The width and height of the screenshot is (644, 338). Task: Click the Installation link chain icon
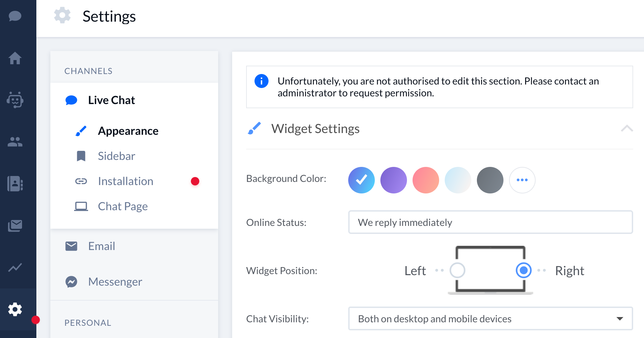[81, 181]
